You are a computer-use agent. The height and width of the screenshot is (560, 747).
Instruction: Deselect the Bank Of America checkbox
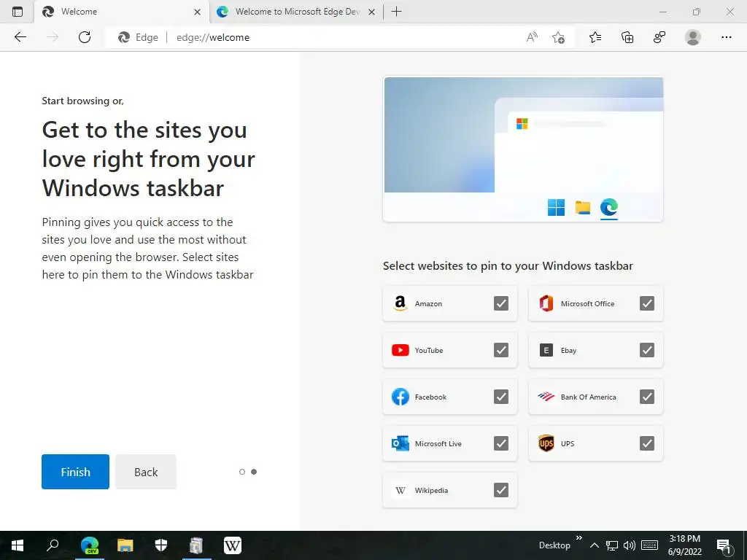[646, 397]
